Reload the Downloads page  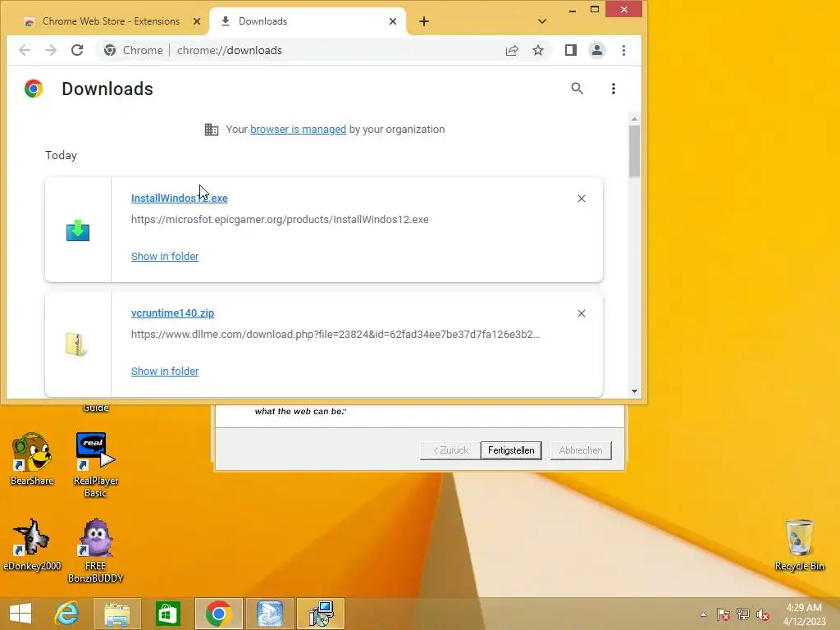click(x=77, y=50)
